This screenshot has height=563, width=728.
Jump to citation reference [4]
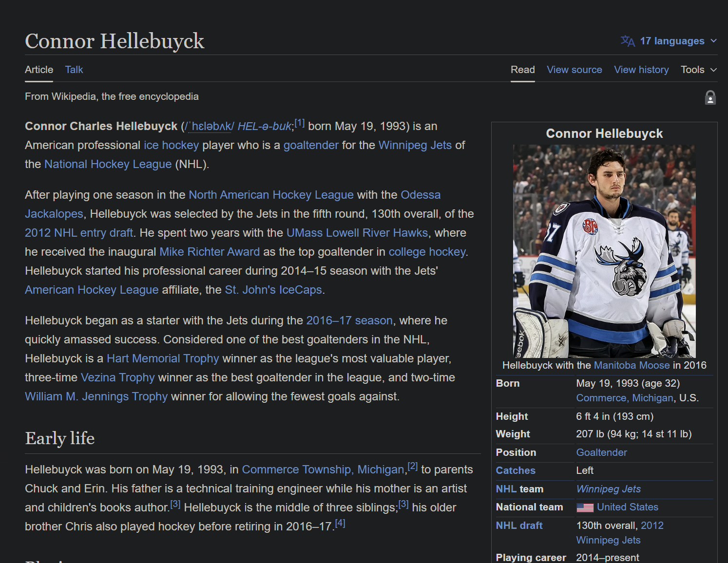pos(340,523)
